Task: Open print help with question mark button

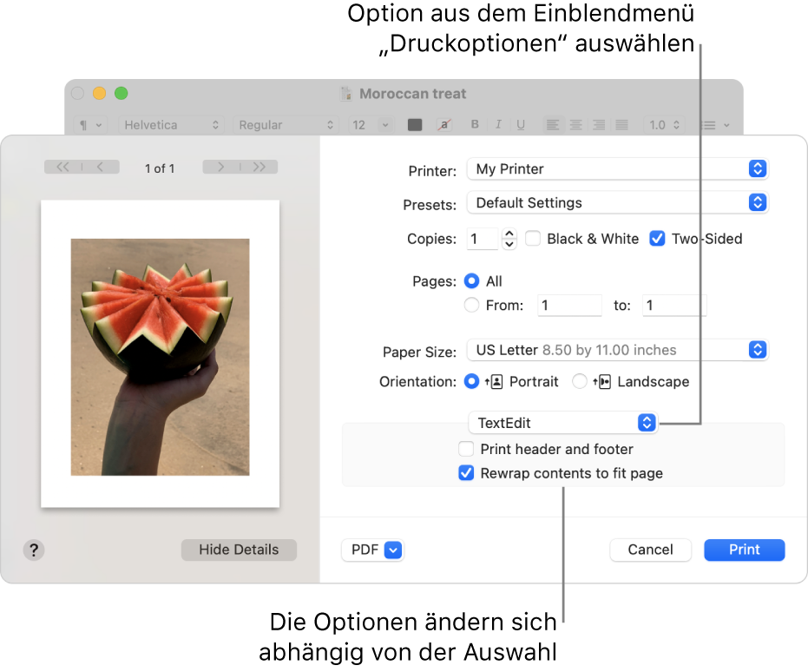Action: click(x=34, y=550)
